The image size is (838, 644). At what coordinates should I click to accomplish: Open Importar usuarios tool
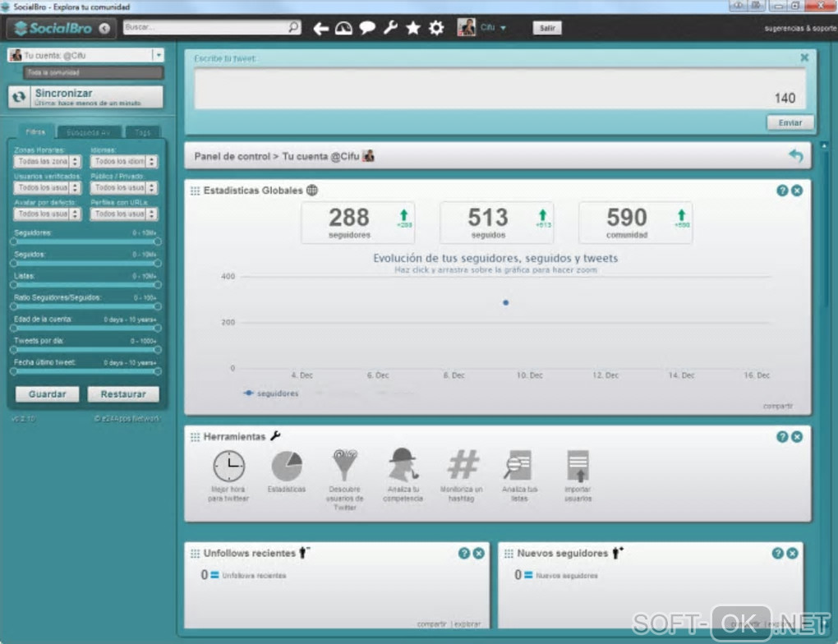(578, 476)
